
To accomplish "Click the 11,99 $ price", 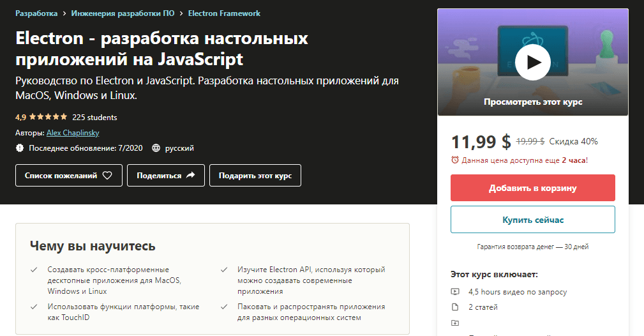I will click(481, 142).
